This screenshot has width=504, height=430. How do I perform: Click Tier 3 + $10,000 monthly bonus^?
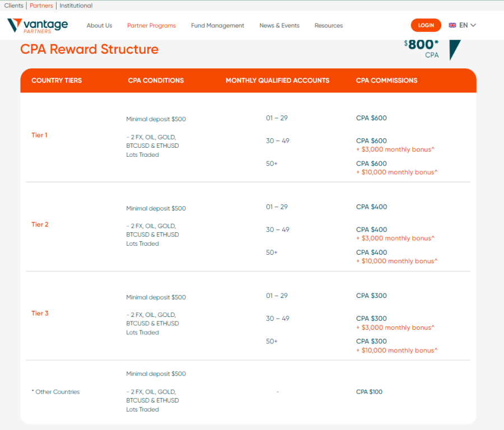pyautogui.click(x=396, y=350)
